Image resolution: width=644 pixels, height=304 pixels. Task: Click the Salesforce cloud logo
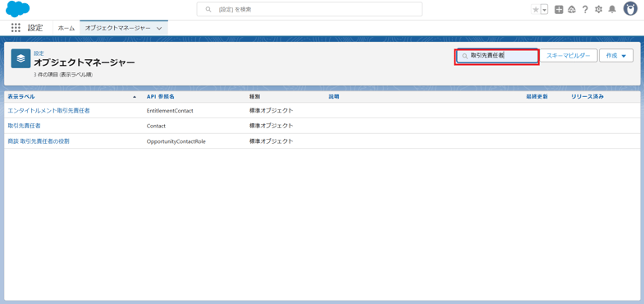(17, 9)
